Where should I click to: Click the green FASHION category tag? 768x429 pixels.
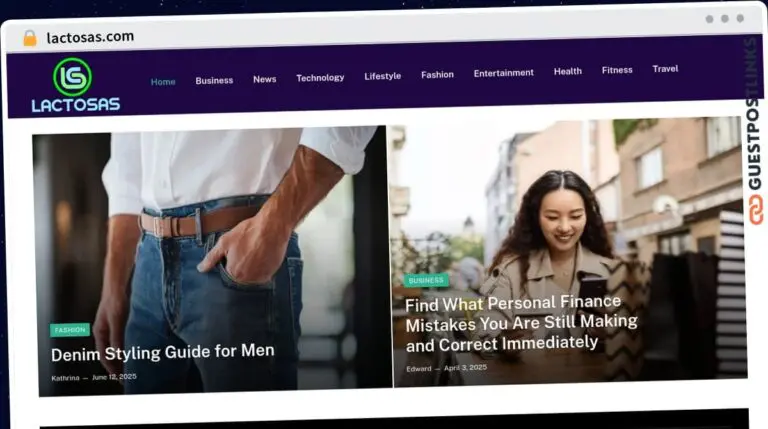[70, 329]
